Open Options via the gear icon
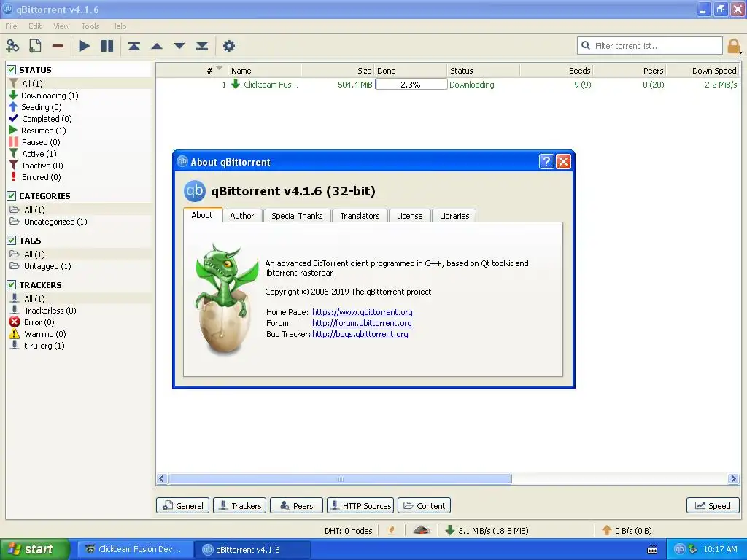Viewport: 747px width, 560px height. point(229,46)
